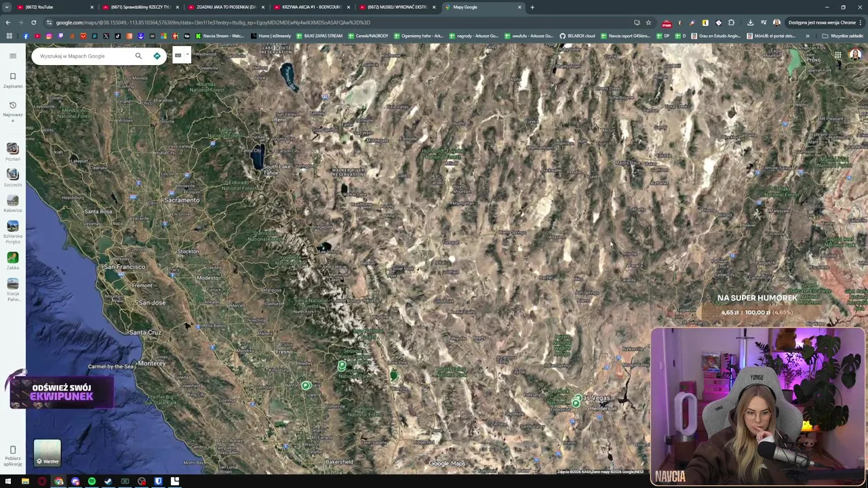Switch to the Sprawdziliśmy RZECZY tab
The width and height of the screenshot is (868, 488).
click(140, 7)
